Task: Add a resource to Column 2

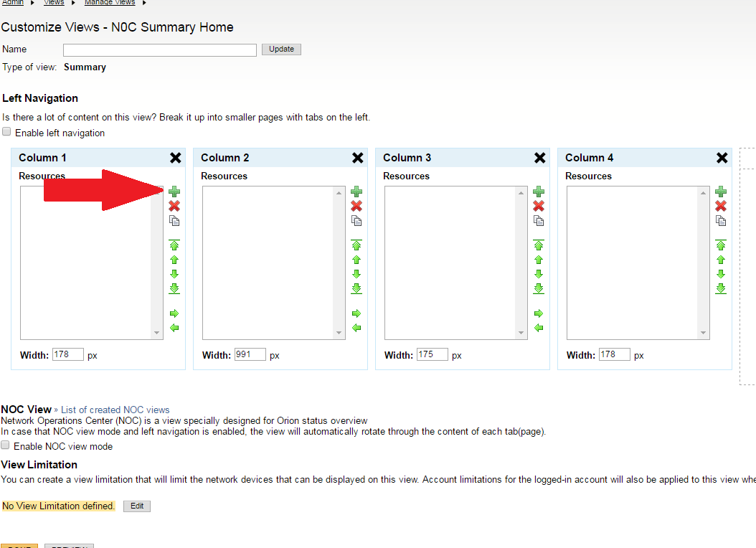Action: pos(356,192)
